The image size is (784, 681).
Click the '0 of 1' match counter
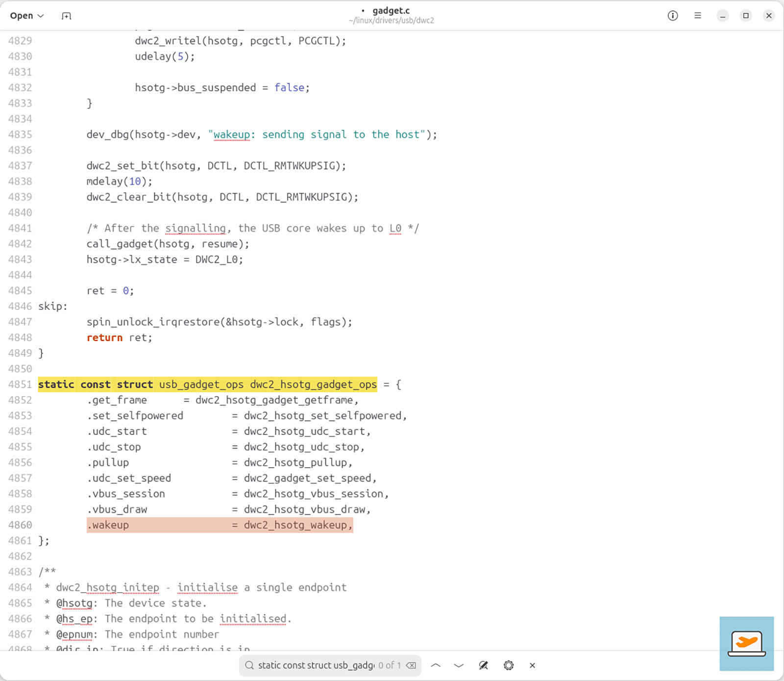390,665
